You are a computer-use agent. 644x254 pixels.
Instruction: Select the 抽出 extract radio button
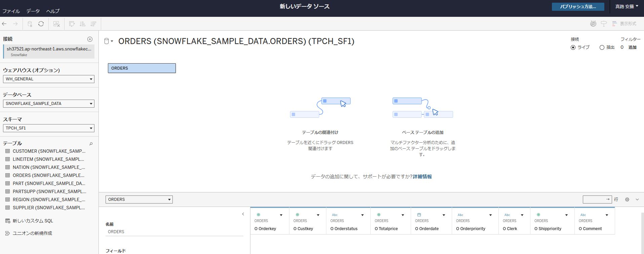(602, 47)
